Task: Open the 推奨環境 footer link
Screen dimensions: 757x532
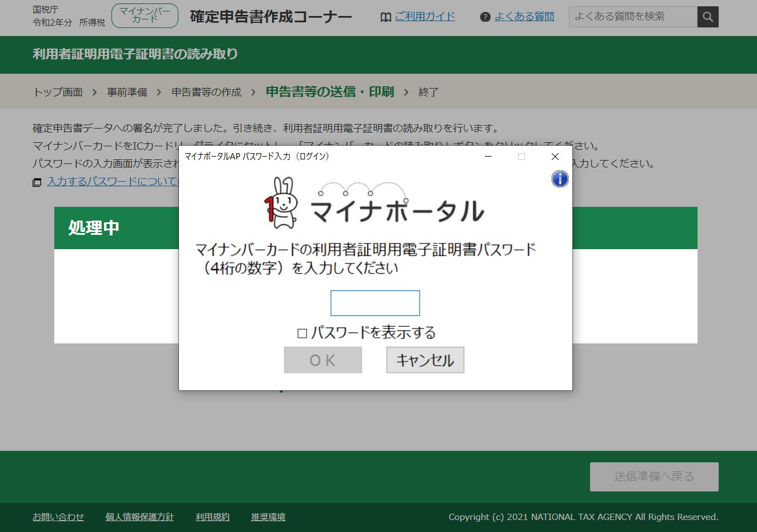Action: tap(268, 517)
